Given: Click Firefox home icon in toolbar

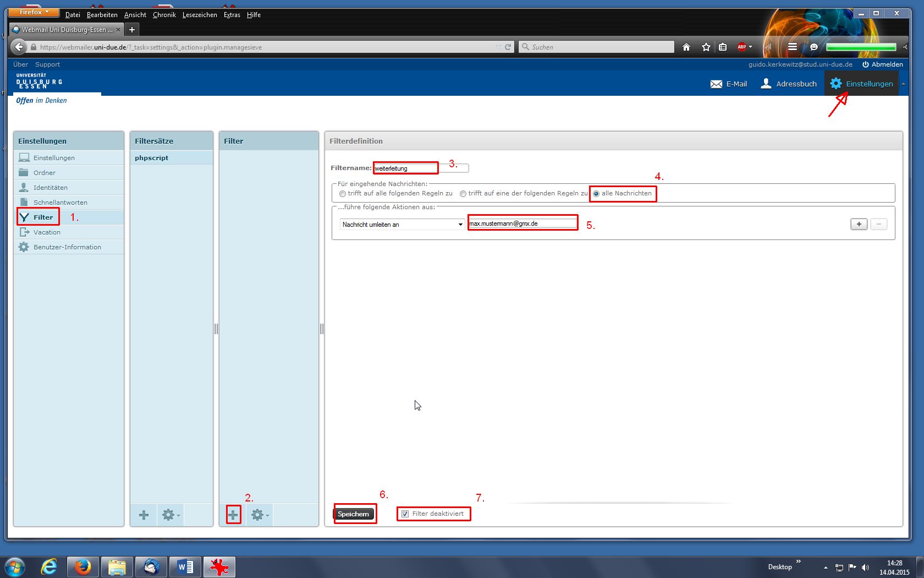Looking at the screenshot, I should tap(686, 47).
